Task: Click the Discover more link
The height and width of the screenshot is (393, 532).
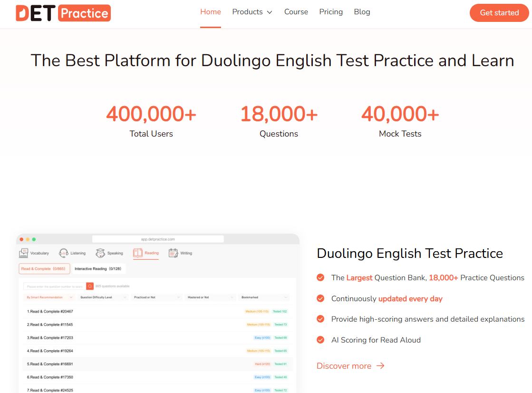Action: click(350, 366)
